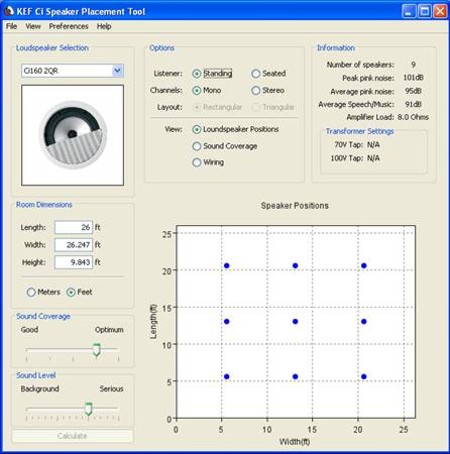
Task: Click the loudspeaker product image
Action: pyautogui.click(x=73, y=135)
